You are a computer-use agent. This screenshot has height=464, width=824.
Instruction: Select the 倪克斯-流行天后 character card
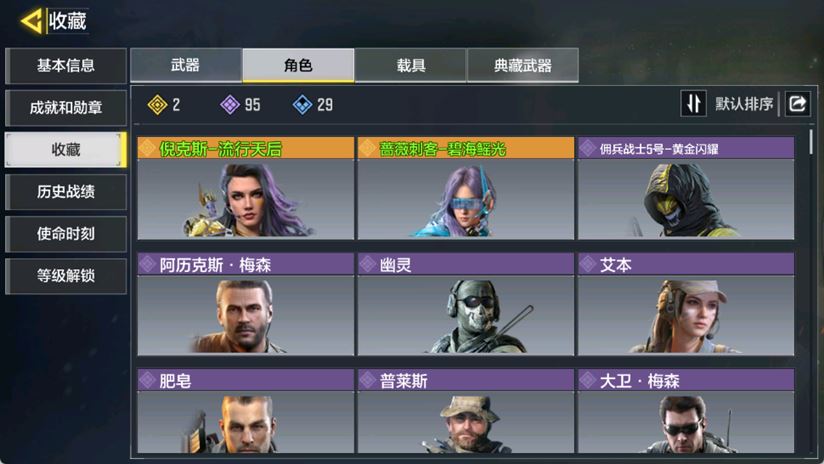245,188
